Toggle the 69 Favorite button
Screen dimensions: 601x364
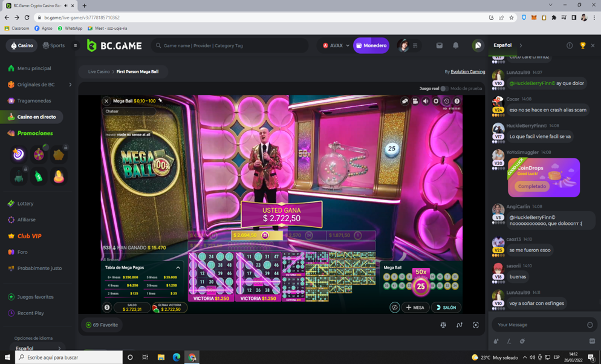point(102,325)
